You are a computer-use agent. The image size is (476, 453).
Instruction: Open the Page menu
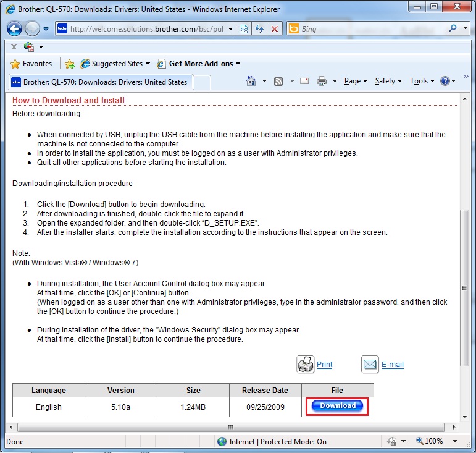pyautogui.click(x=356, y=81)
